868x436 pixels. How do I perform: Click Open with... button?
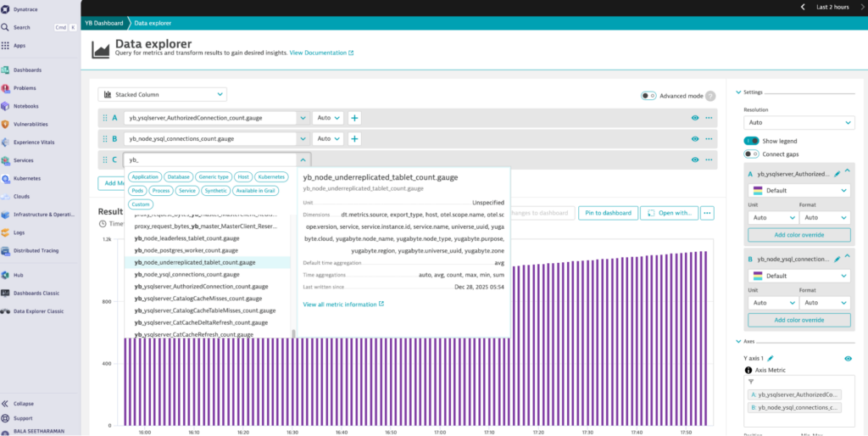(670, 213)
